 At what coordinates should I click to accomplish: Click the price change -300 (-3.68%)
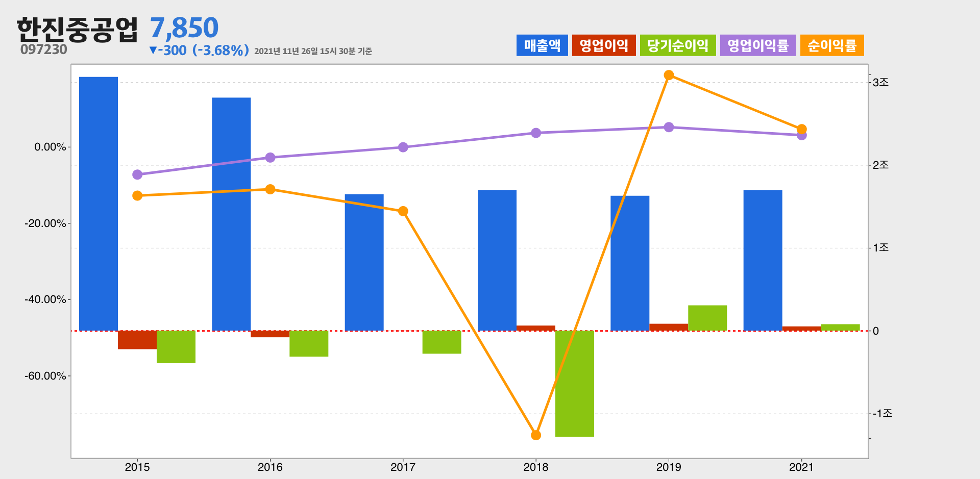[199, 50]
